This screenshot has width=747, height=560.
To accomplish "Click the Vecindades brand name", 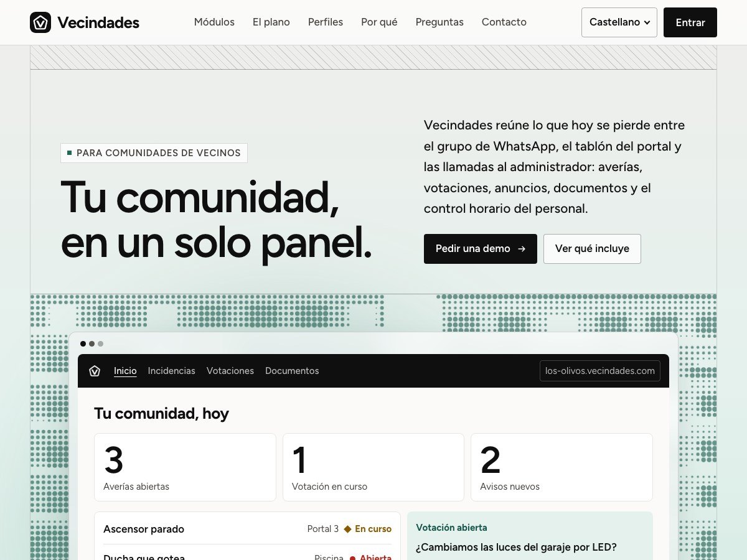I will click(98, 22).
